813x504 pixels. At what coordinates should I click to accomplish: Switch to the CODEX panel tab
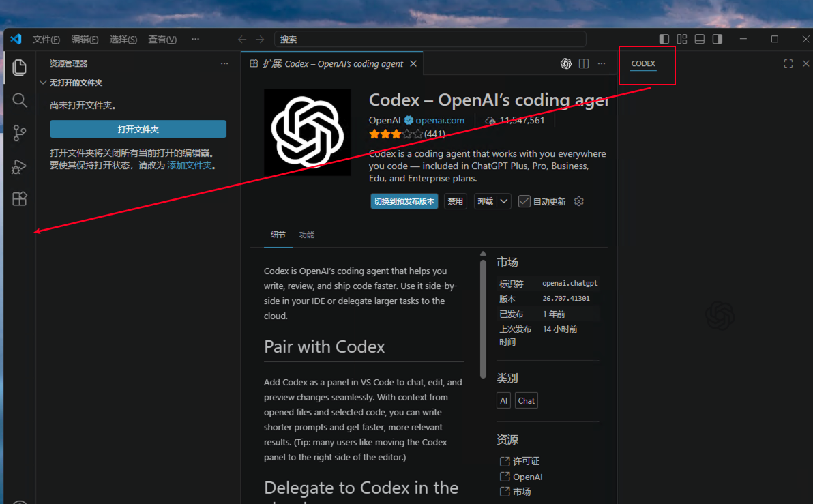pos(643,64)
